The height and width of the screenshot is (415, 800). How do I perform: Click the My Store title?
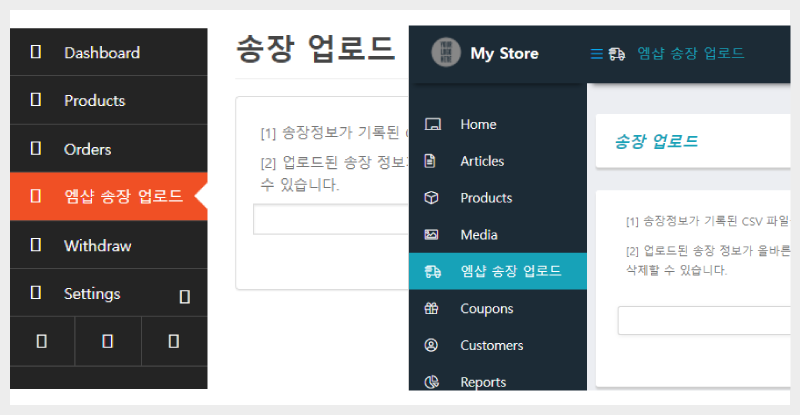504,53
